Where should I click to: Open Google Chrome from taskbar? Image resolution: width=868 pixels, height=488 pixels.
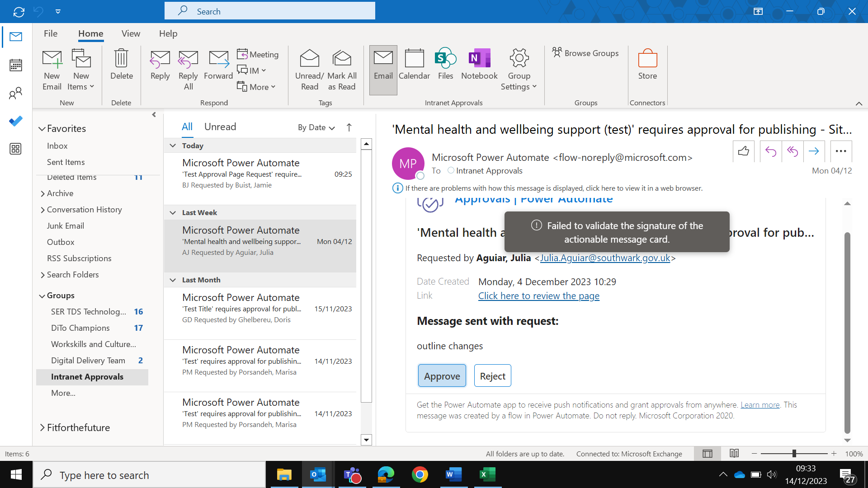(x=420, y=474)
